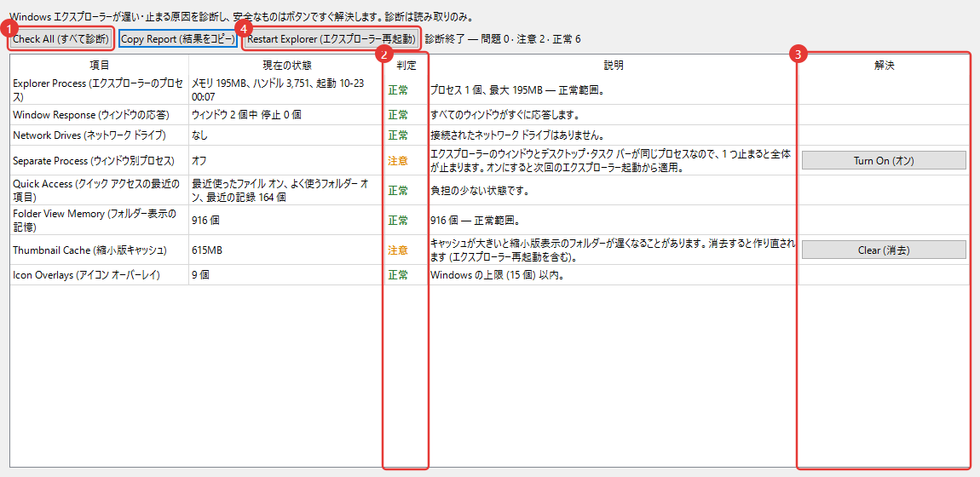980x477 pixels.
Task: Click 正常 verdict in Icon Overlays row
Action: click(398, 275)
